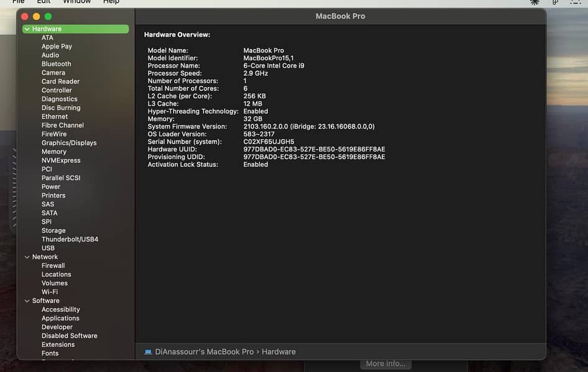Screen dimensions: 588x372
Task: Select Camera in the sidebar
Action: click(x=53, y=73)
